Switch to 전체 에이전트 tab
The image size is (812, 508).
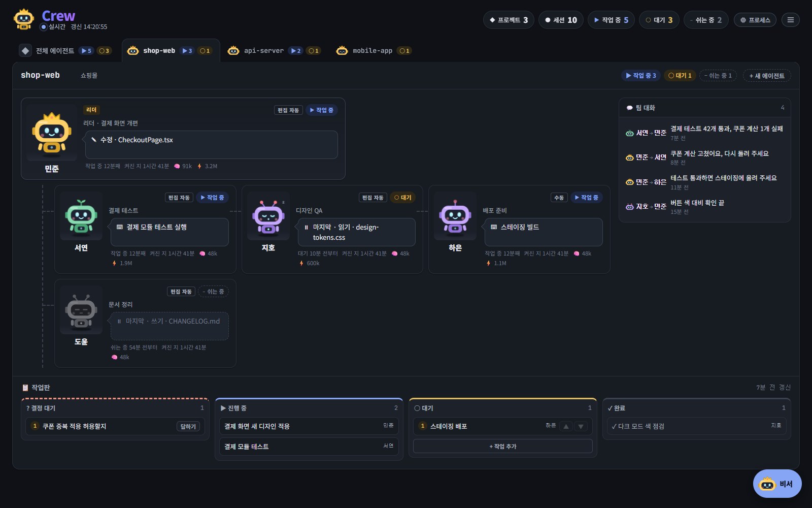[65, 51]
